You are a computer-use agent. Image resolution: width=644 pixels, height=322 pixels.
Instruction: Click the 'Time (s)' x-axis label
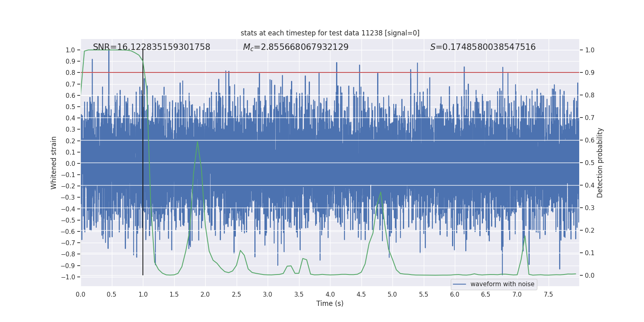tap(330, 303)
